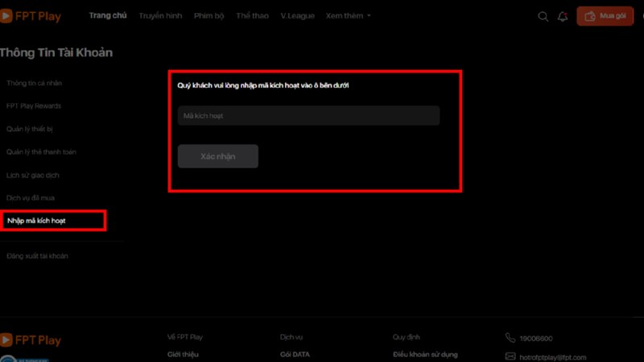The height and width of the screenshot is (362, 644).
Task: Click the Về FPT Play footer heading
Action: click(x=185, y=337)
